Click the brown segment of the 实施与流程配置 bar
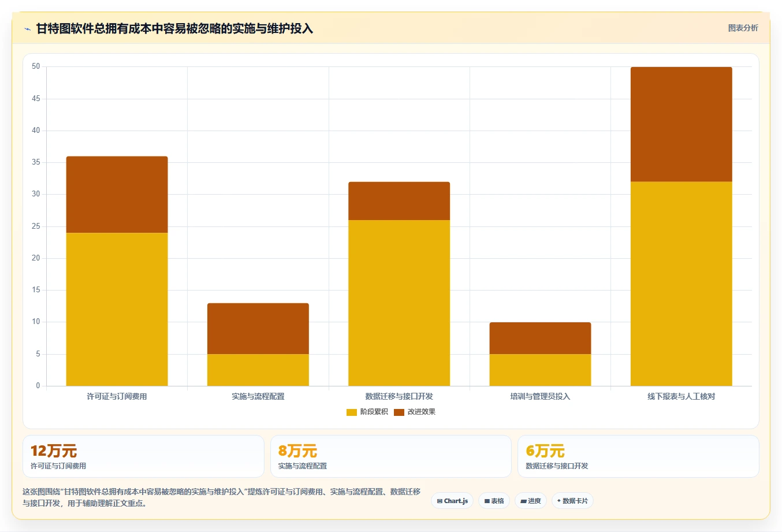Image resolution: width=782 pixels, height=532 pixels. 258,329
